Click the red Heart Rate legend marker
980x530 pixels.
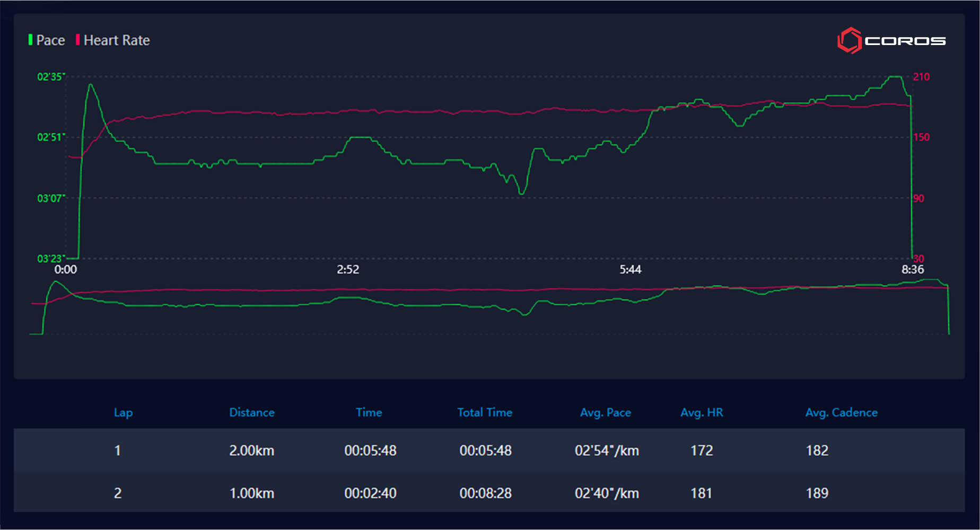pos(78,40)
